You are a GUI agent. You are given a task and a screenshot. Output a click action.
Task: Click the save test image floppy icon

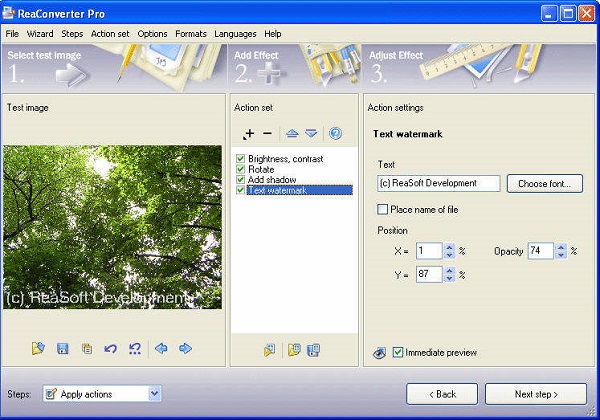click(62, 349)
